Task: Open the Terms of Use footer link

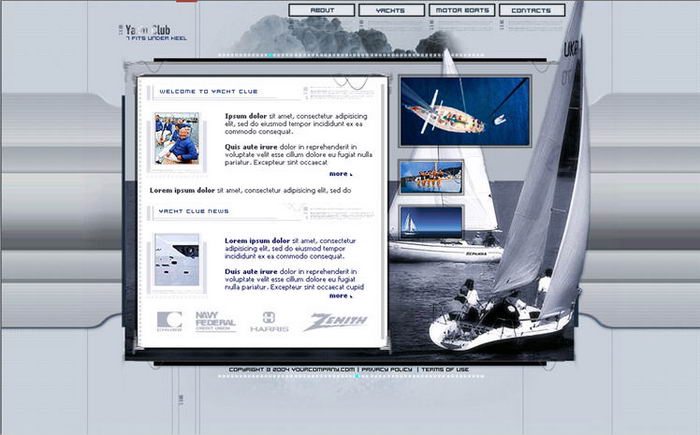Action: point(445,370)
